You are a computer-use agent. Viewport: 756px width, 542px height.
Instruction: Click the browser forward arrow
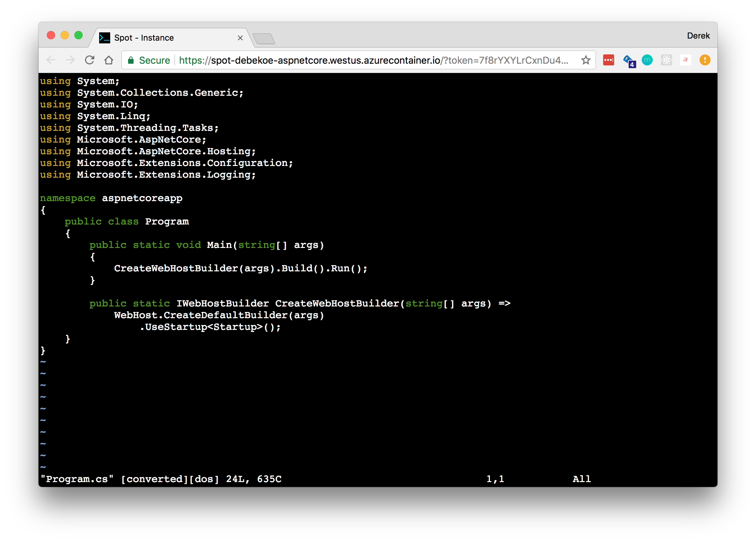pyautogui.click(x=70, y=60)
